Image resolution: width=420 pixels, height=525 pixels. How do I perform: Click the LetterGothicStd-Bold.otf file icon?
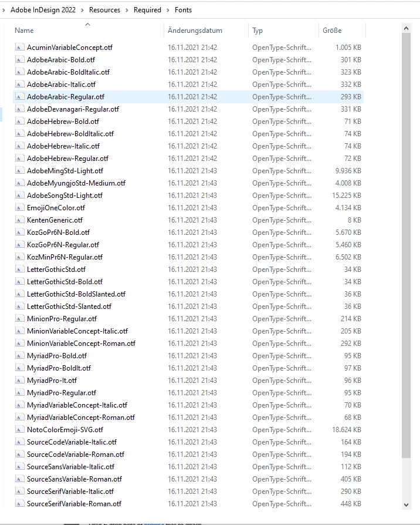tap(19, 282)
